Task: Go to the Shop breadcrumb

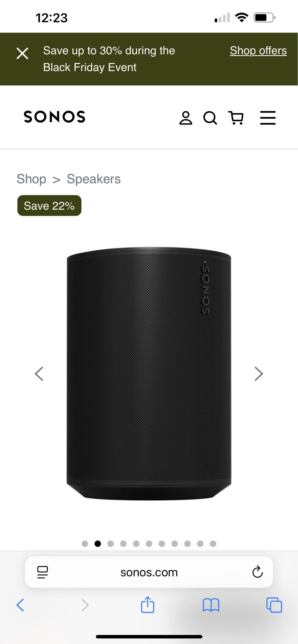Action: coord(32,179)
